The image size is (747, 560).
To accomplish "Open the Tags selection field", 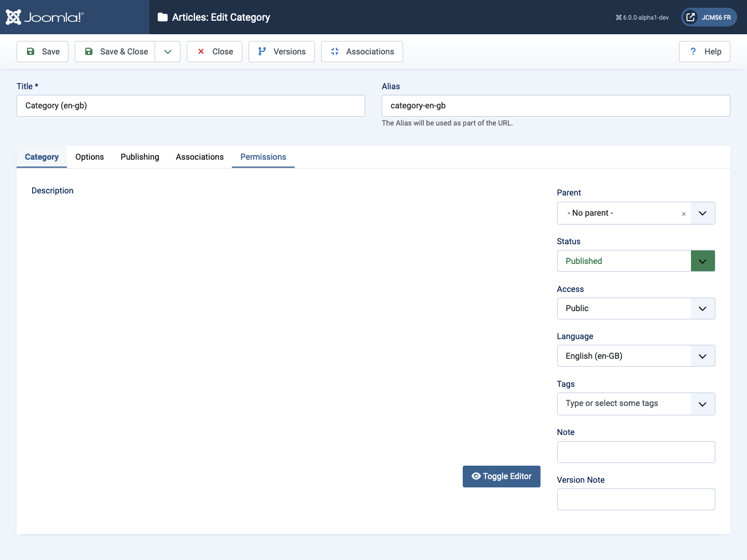I will pyautogui.click(x=636, y=404).
